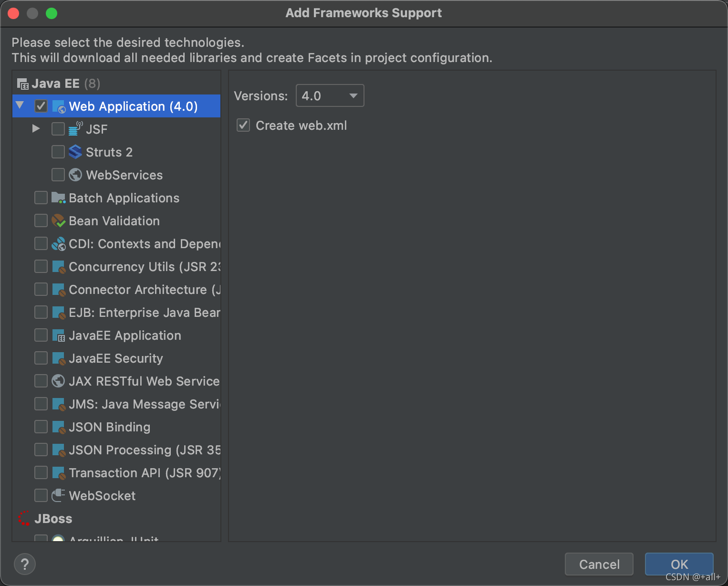Image resolution: width=728 pixels, height=586 pixels.
Task: Click the JAX RESTful Web Services icon
Action: (58, 381)
